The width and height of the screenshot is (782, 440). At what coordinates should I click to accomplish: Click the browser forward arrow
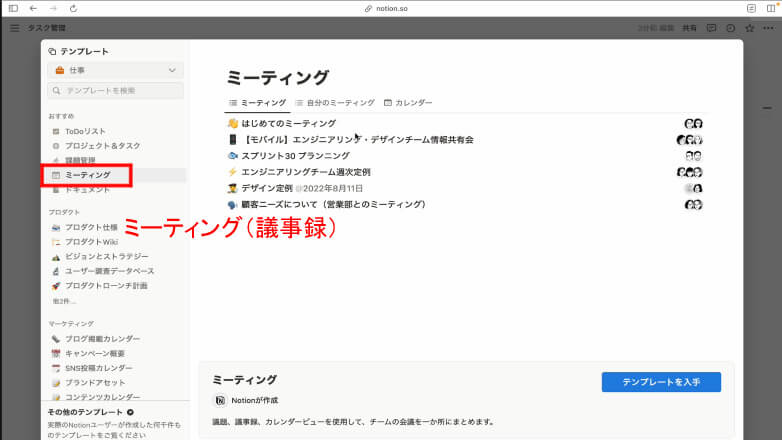pos(53,8)
